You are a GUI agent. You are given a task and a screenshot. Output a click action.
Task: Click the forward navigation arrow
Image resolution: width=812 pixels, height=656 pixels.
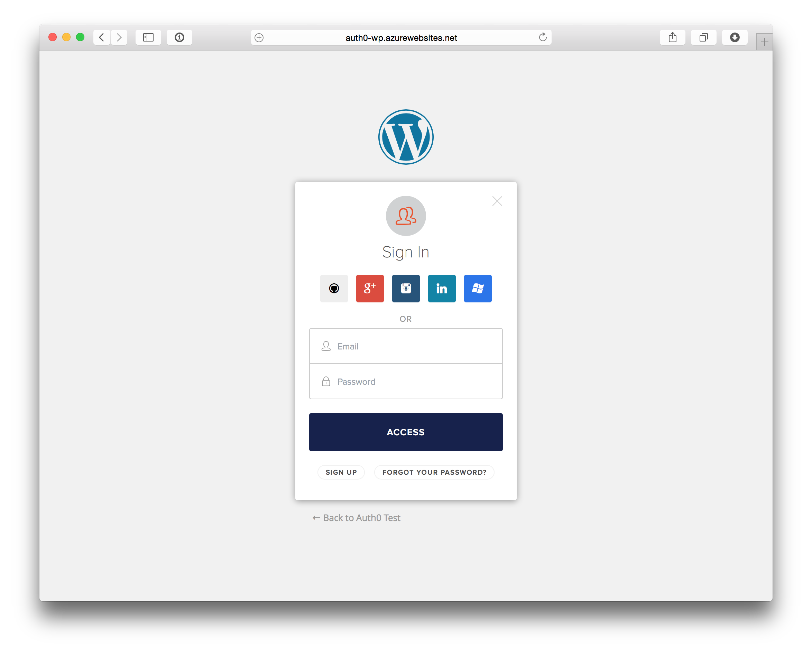click(120, 37)
